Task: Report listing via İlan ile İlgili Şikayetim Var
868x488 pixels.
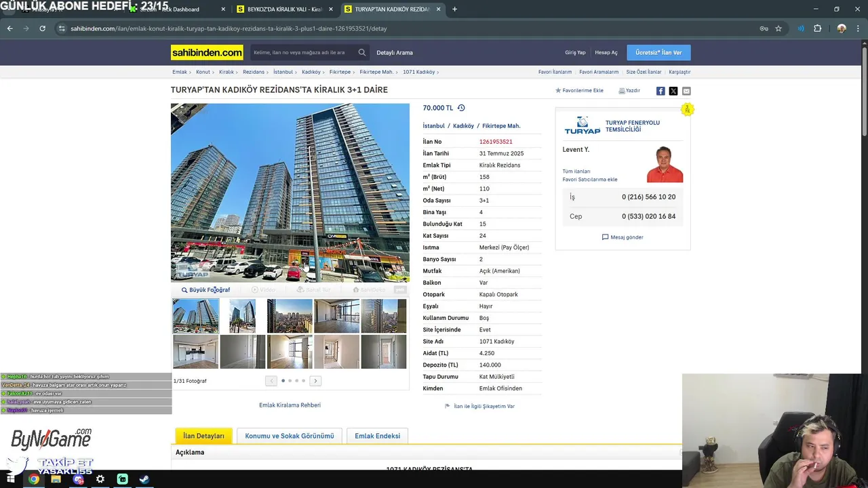Action: pos(479,406)
